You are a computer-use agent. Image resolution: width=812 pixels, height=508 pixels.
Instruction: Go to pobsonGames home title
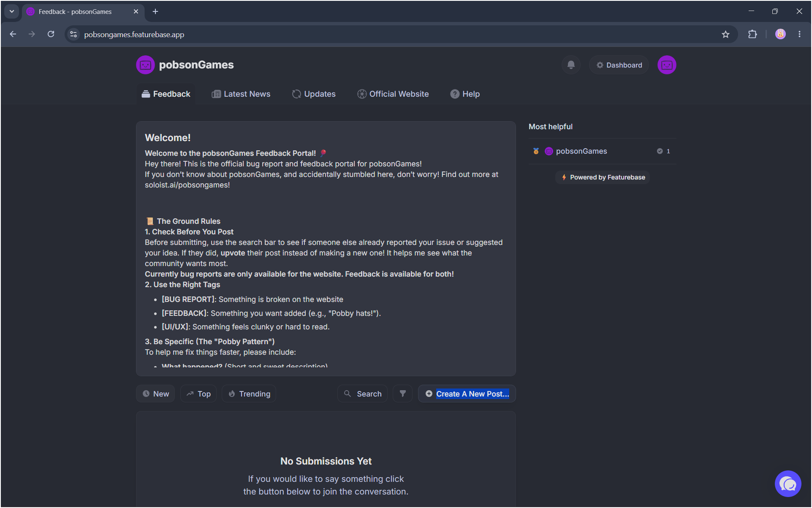pyautogui.click(x=196, y=65)
